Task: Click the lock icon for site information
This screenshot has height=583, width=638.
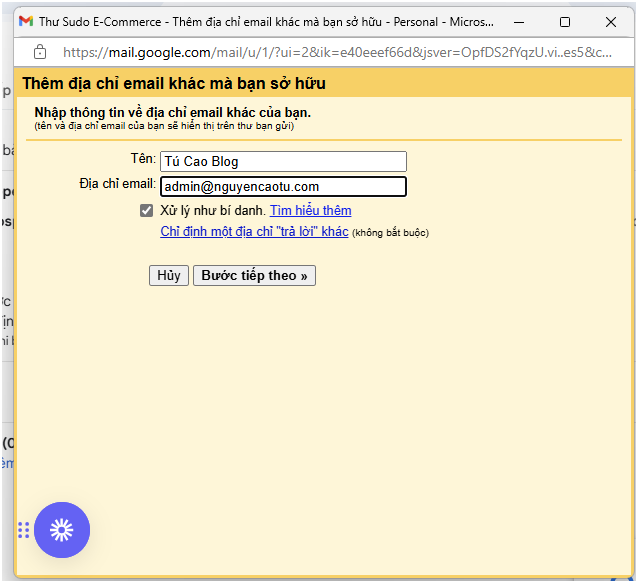Action: coord(40,52)
